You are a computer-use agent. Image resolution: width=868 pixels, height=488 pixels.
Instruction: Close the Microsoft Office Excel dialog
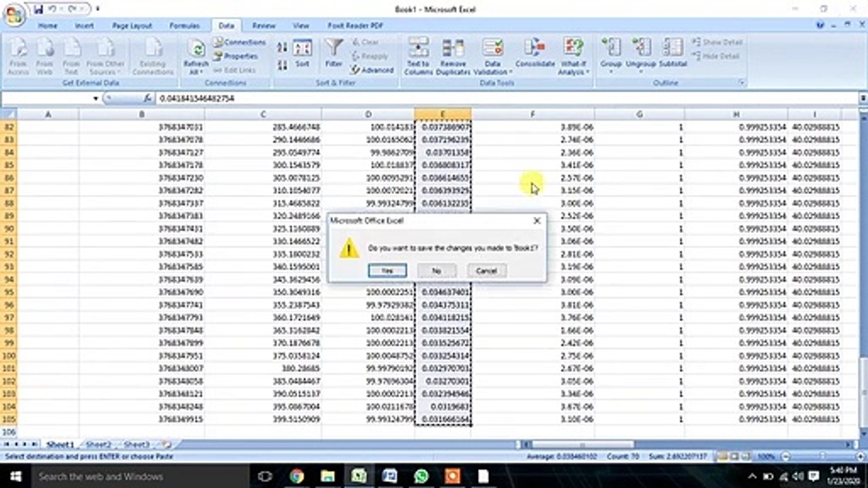pyautogui.click(x=537, y=220)
